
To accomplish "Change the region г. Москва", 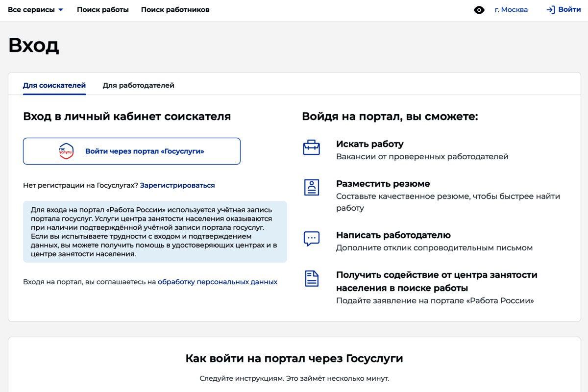I will (511, 10).
